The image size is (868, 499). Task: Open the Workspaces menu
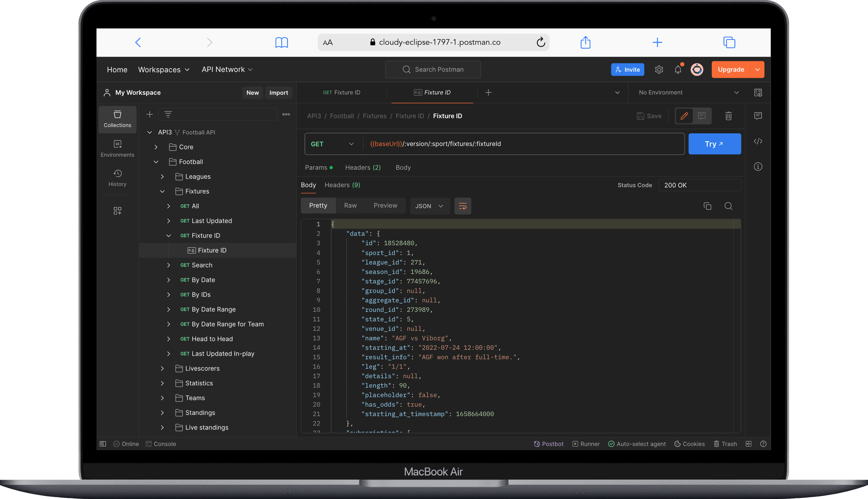[164, 70]
